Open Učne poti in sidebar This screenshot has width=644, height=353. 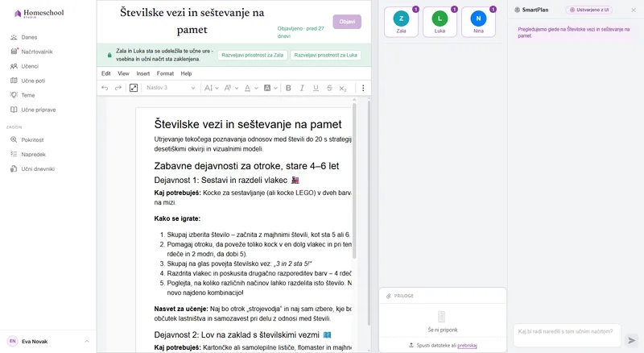coord(33,81)
